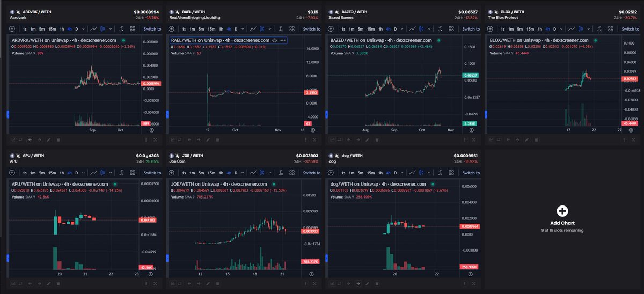
Task: Set dog chart to 4h timeframe
Action: (x=389, y=173)
